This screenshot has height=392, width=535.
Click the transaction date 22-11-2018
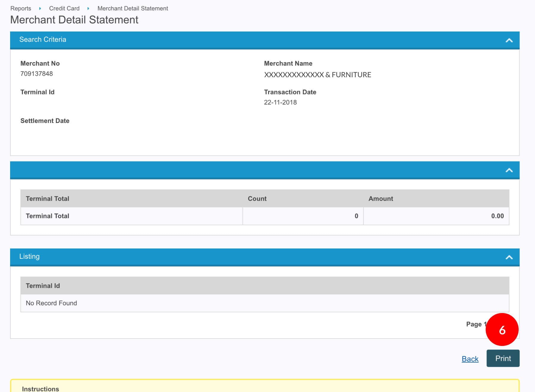pyautogui.click(x=280, y=102)
